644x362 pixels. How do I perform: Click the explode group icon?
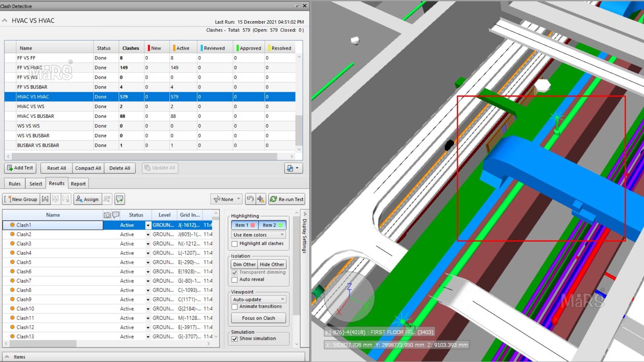coord(55,199)
